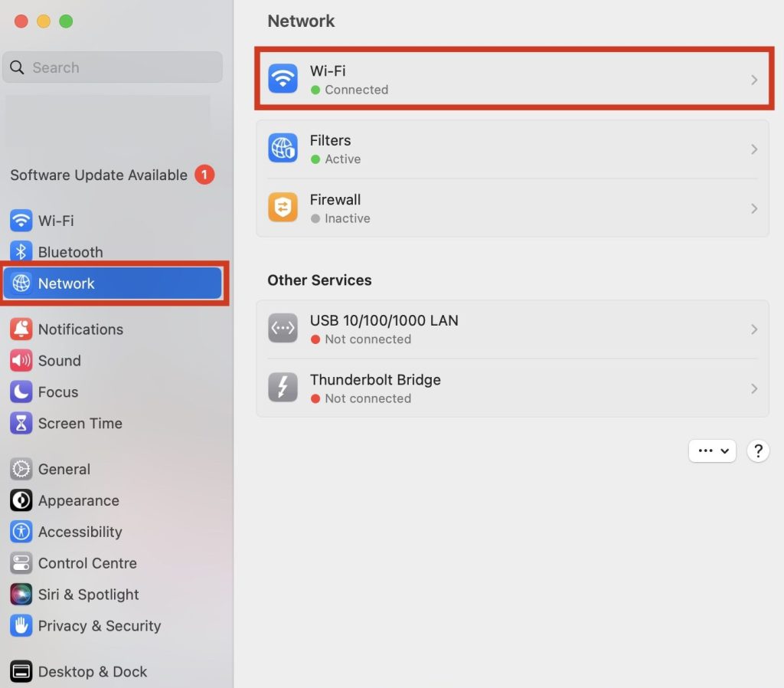Select Appearance in the sidebar

[x=113, y=500]
